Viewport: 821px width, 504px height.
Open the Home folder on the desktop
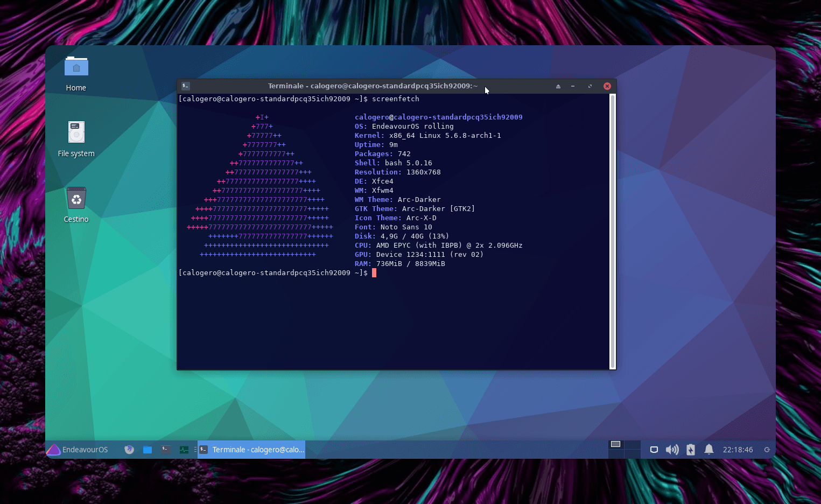(x=76, y=66)
